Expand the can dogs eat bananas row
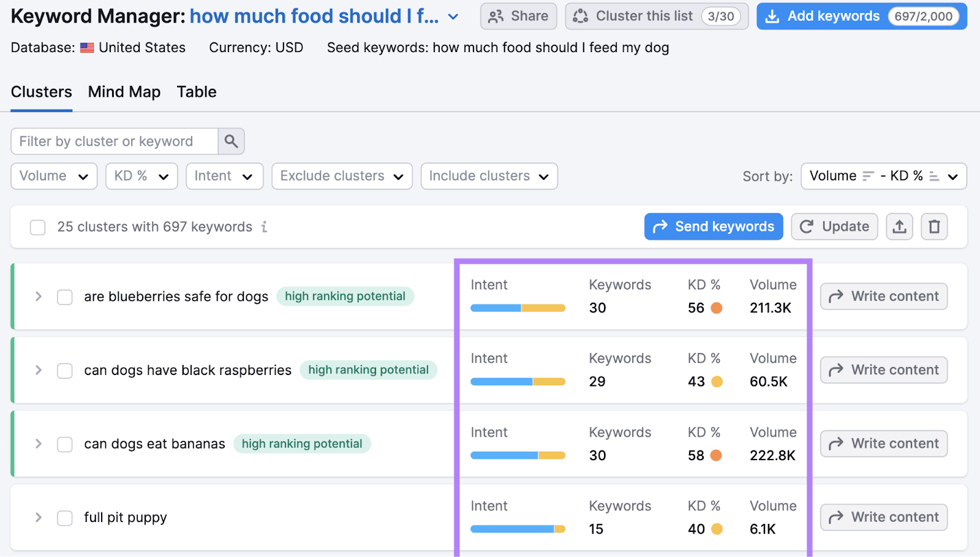The width and height of the screenshot is (980, 557). point(39,444)
